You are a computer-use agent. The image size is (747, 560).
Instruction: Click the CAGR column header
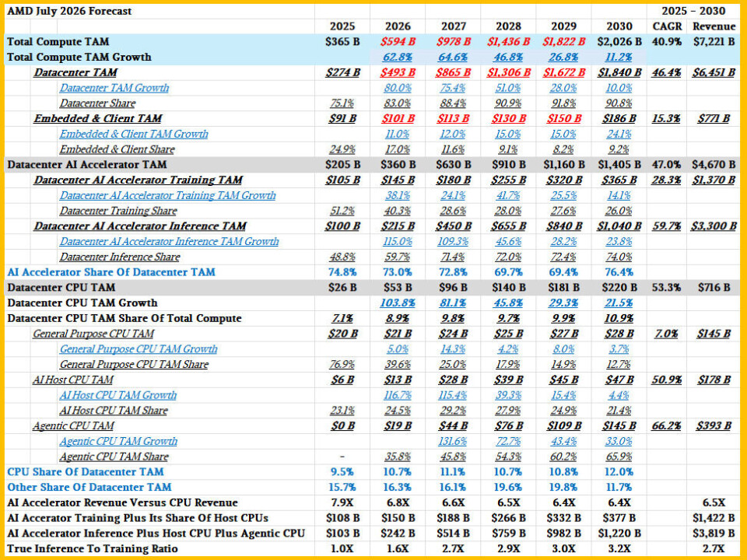667,26
